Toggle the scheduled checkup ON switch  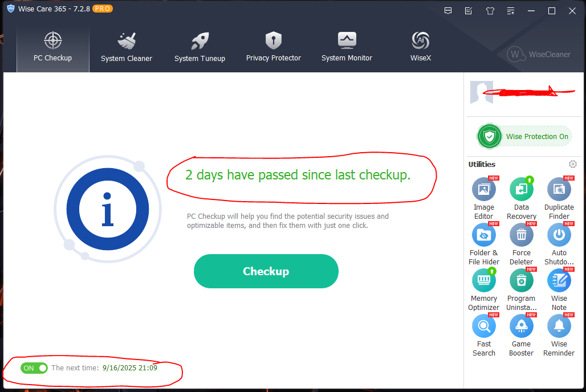point(34,368)
